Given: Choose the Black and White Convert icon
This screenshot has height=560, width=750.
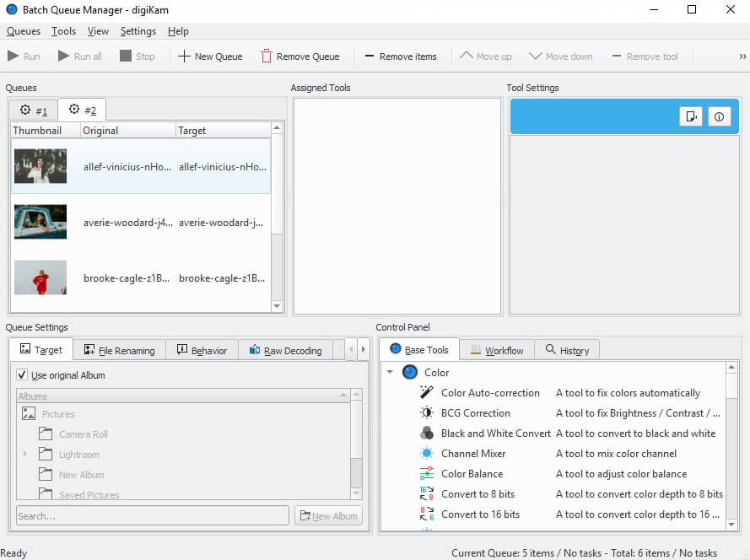Looking at the screenshot, I should pos(427,433).
